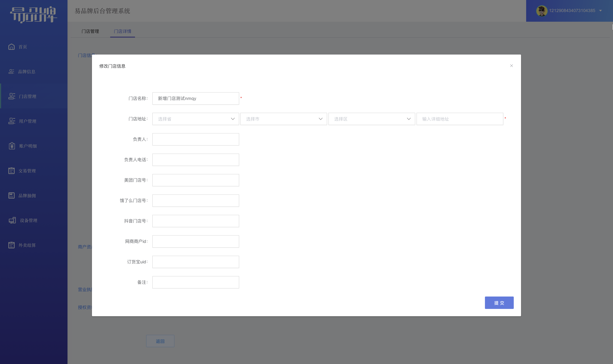Click the 返回 back button
This screenshot has height=364, width=613.
pos(160,341)
